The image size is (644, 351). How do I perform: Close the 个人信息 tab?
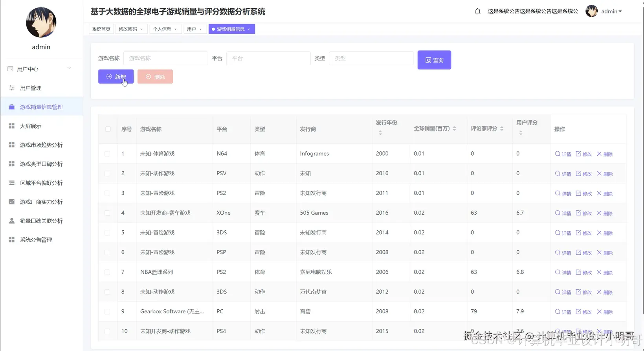[175, 29]
